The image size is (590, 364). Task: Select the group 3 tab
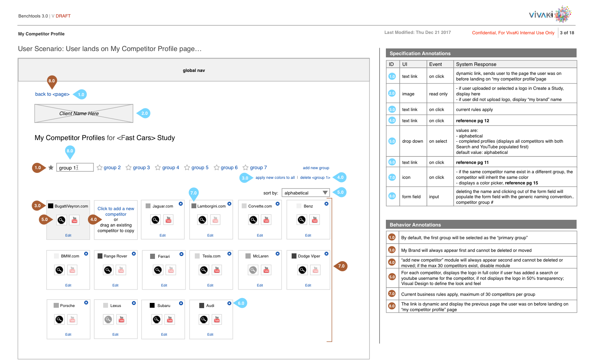(141, 168)
